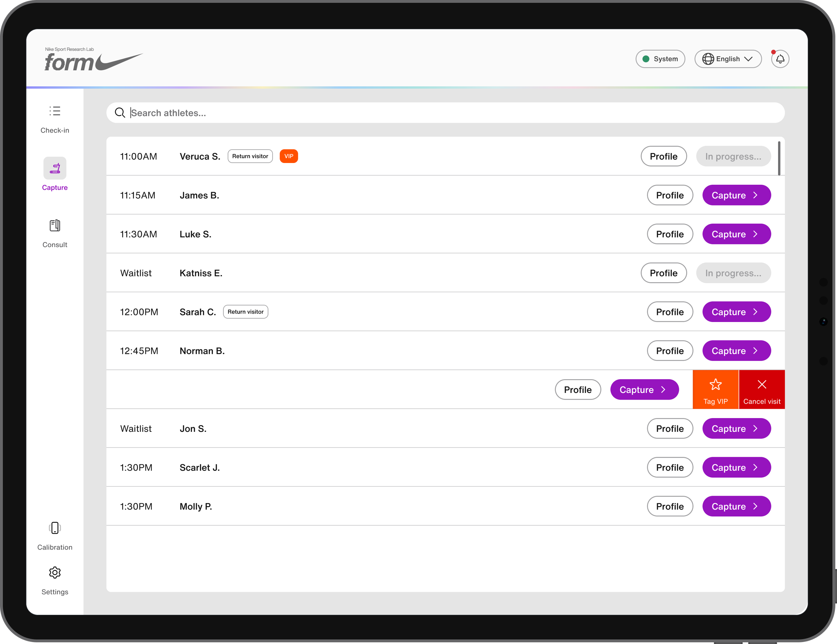Open the Calibration device icon
Image resolution: width=837 pixels, height=644 pixels.
coord(55,528)
